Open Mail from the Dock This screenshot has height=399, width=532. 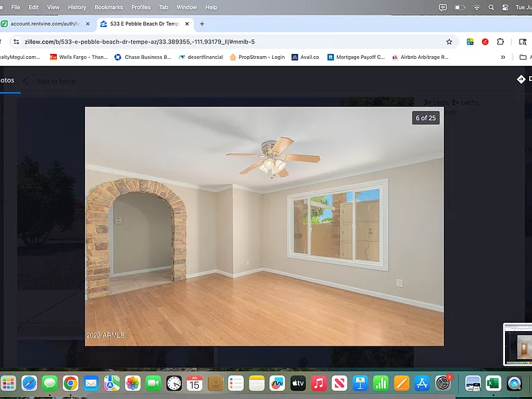91,384
